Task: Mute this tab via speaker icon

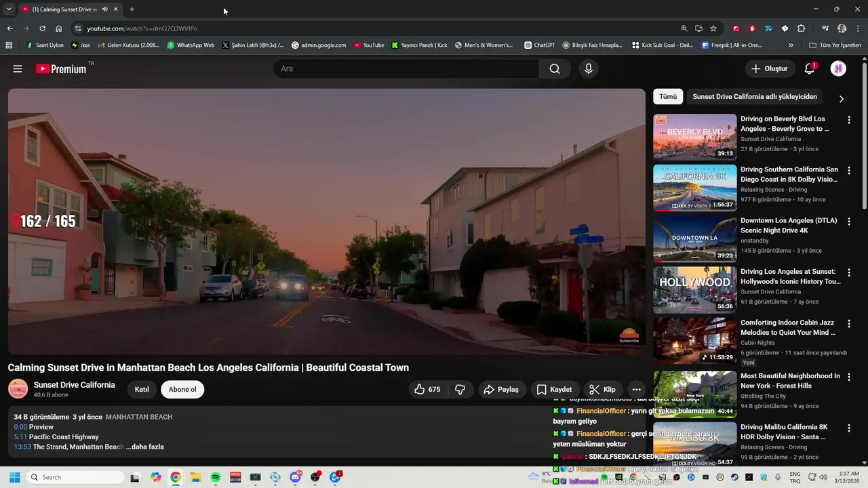Action: [x=104, y=9]
